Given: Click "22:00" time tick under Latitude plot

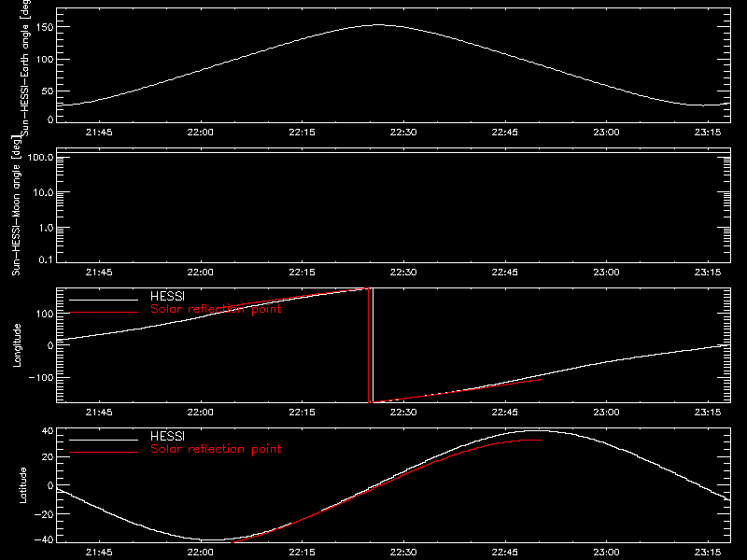Looking at the screenshot, I should point(201,553).
